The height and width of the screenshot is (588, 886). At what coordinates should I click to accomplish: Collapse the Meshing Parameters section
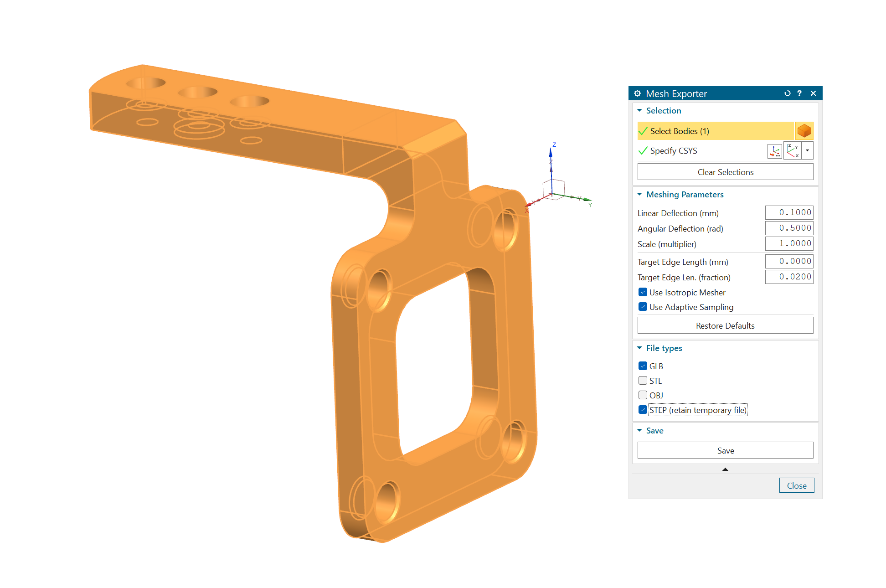(639, 195)
